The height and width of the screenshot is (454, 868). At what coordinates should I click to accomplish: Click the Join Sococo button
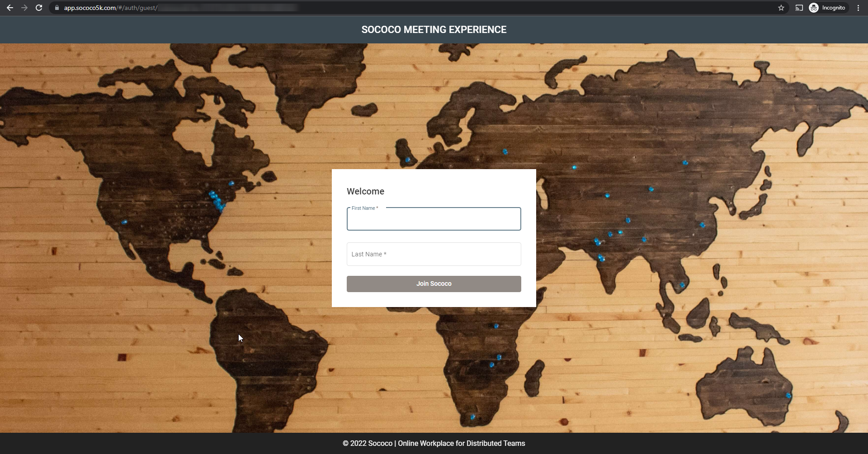(434, 284)
